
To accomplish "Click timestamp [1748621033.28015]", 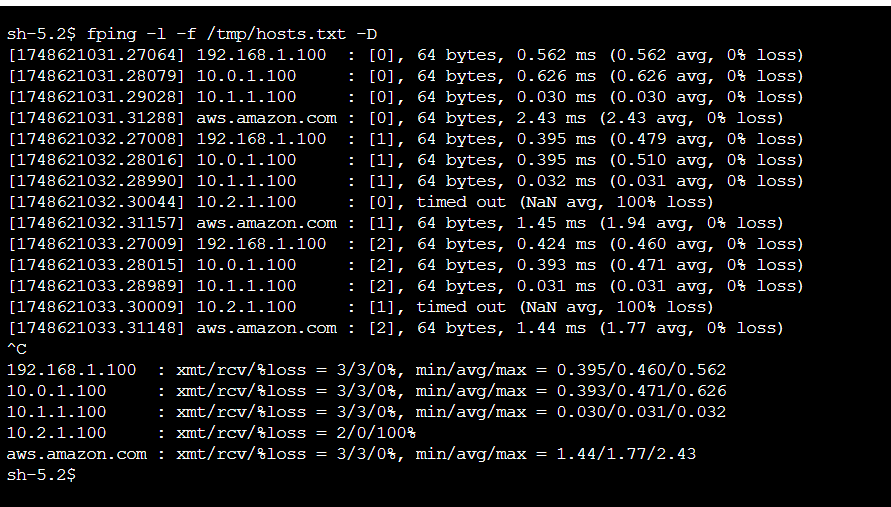I will click(96, 265).
